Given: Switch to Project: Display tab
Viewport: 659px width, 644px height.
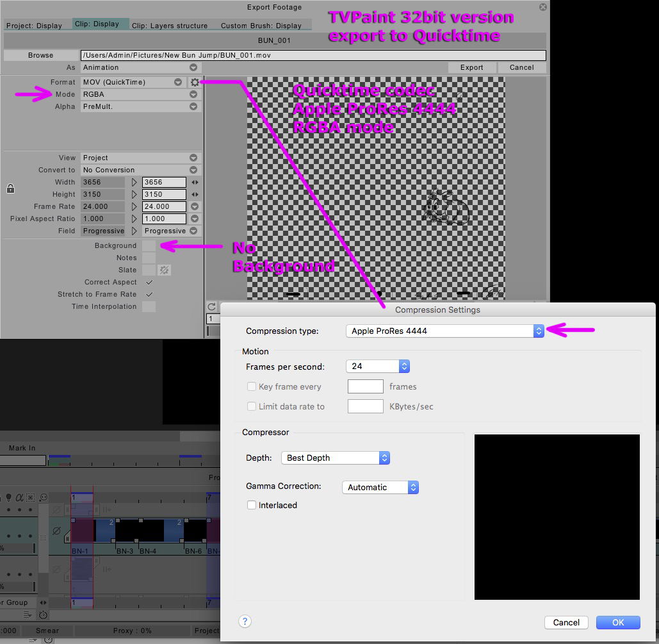Looking at the screenshot, I should (x=34, y=26).
